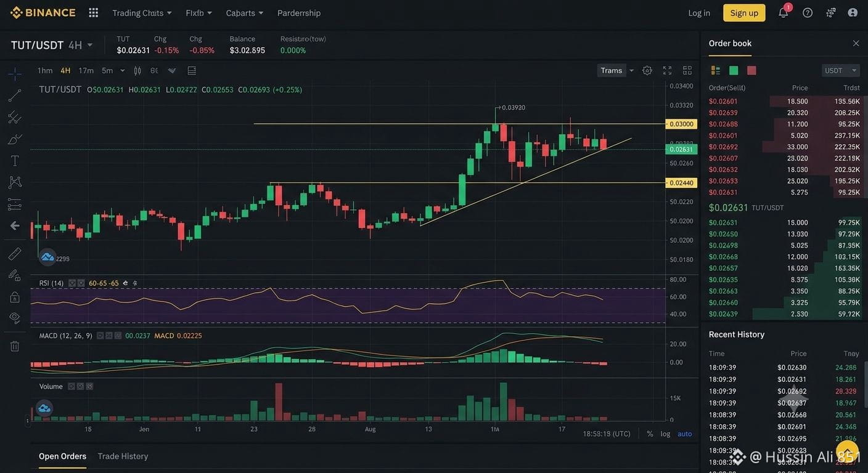The image size is (868, 473).
Task: Toggle auto scale on the chart
Action: pyautogui.click(x=685, y=434)
